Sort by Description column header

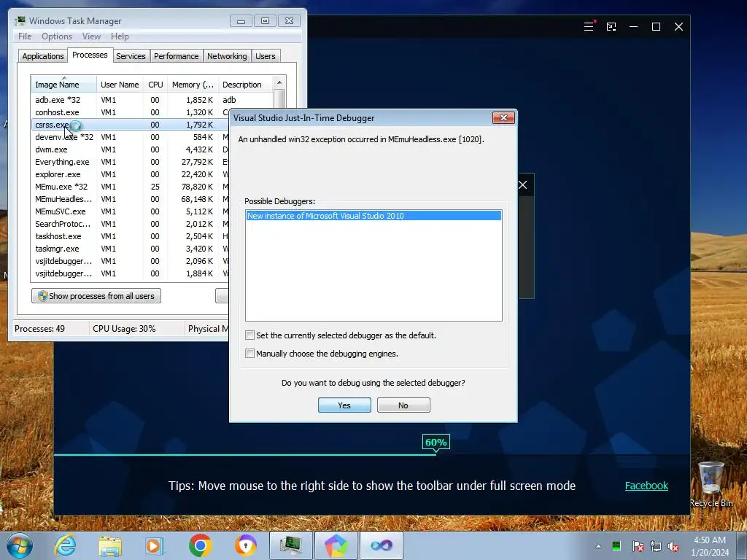(x=246, y=85)
